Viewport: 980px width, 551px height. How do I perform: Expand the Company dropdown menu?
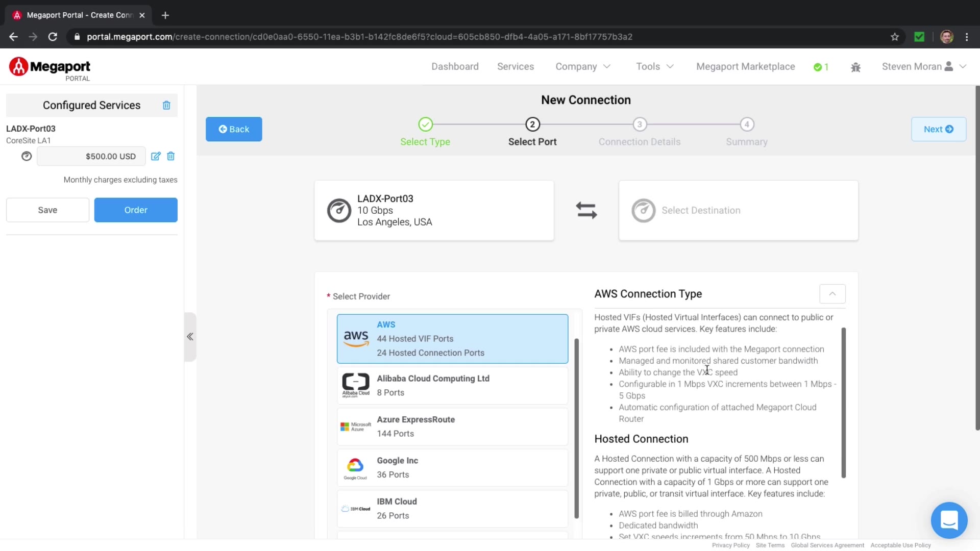click(x=583, y=66)
